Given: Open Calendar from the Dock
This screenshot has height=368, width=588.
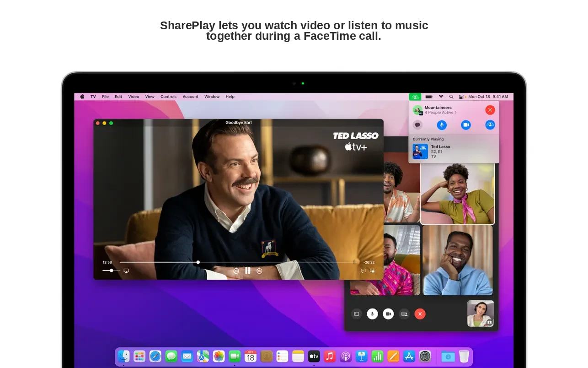Looking at the screenshot, I should pos(251,356).
